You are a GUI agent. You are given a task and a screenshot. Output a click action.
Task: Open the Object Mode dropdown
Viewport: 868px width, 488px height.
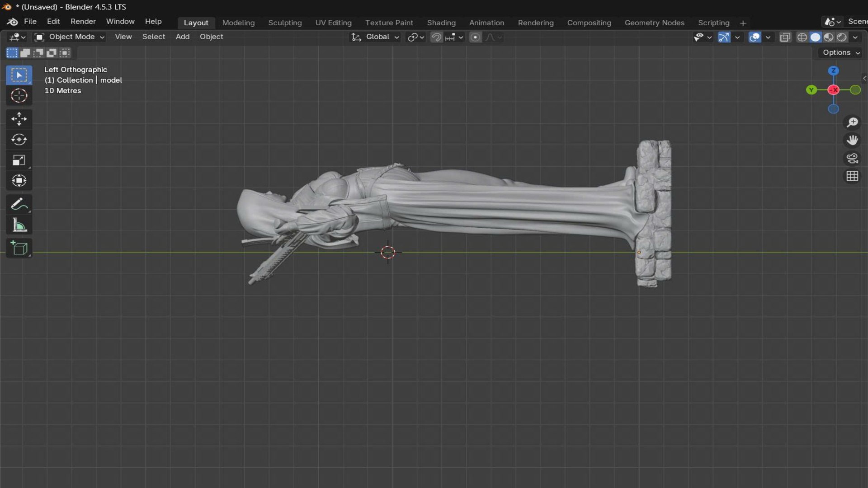(70, 37)
